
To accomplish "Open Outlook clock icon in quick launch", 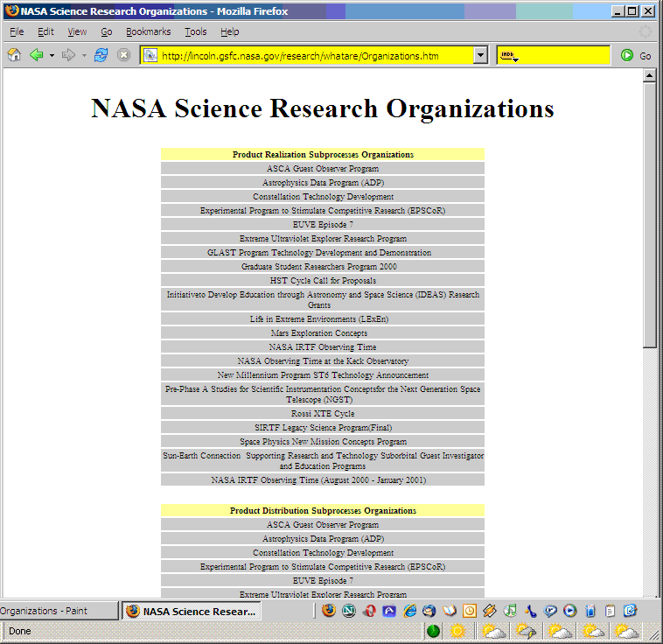I will (x=470, y=611).
